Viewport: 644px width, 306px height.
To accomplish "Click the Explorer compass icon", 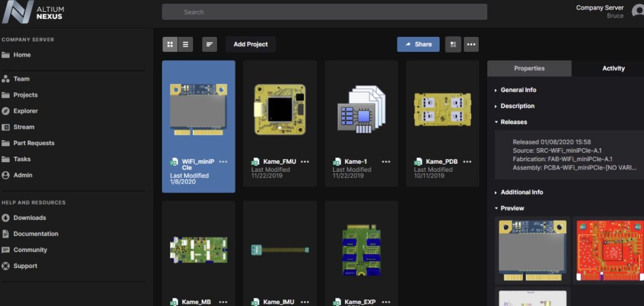I will coord(5,111).
